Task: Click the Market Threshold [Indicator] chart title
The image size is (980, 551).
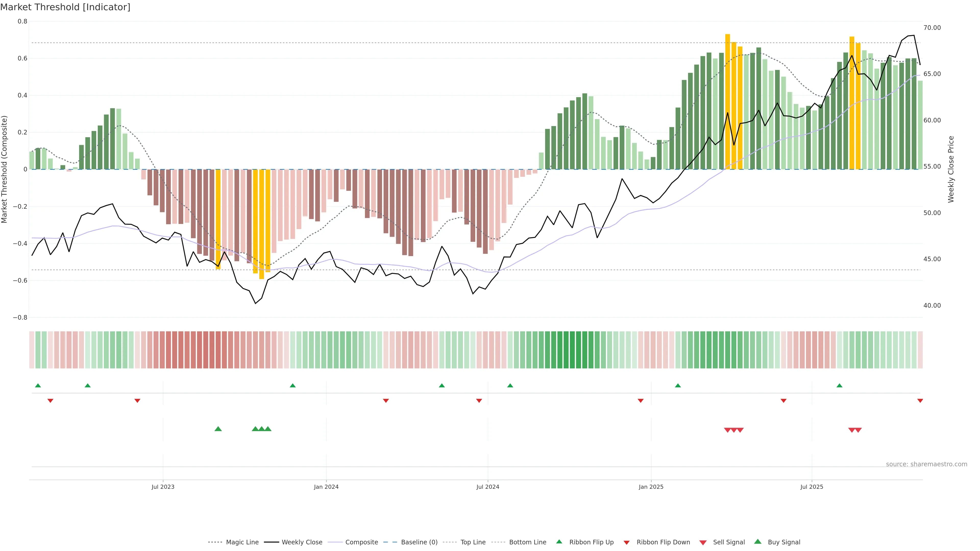Action: [x=65, y=7]
